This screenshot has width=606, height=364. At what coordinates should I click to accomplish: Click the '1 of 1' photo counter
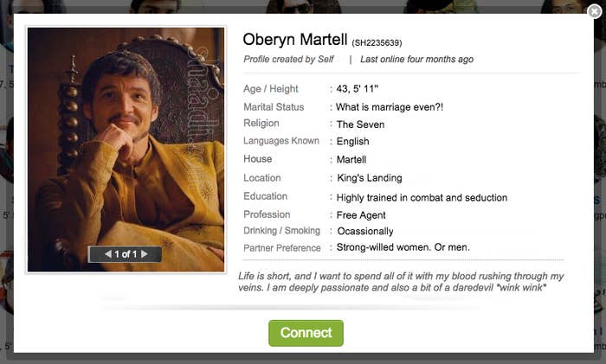[x=126, y=254]
